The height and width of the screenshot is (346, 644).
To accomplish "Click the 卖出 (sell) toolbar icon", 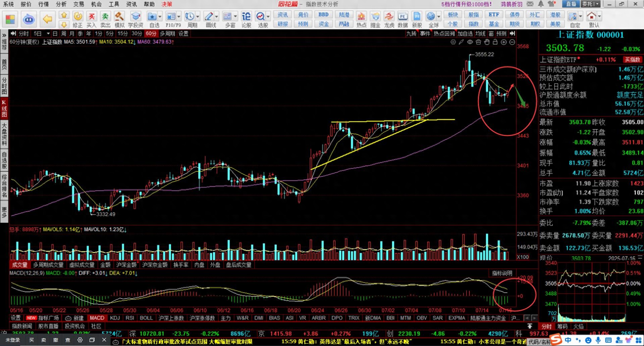I will click(x=105, y=19).
